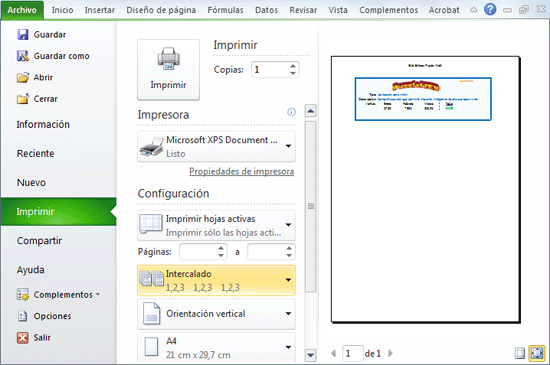
Task: Click the Archivo tab
Action: 22,10
